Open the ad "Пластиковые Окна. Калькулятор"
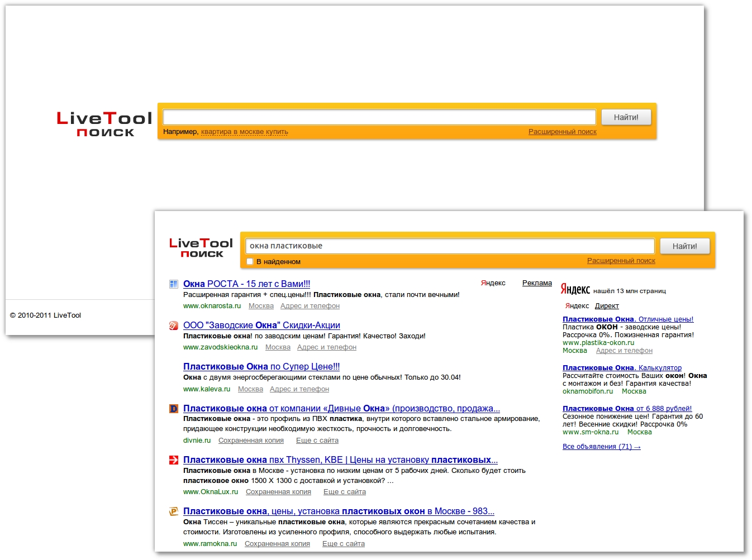Image resolution: width=752 pixels, height=560 pixels. point(622,368)
